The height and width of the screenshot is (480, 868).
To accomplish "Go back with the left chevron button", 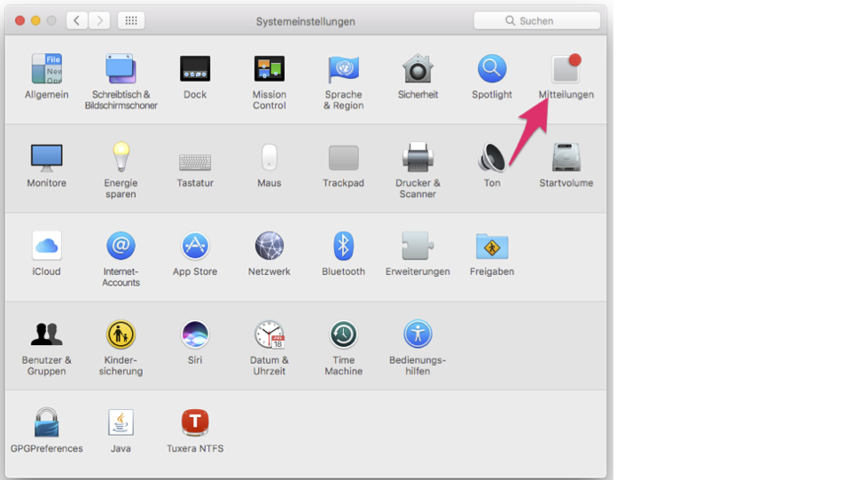I will (77, 20).
